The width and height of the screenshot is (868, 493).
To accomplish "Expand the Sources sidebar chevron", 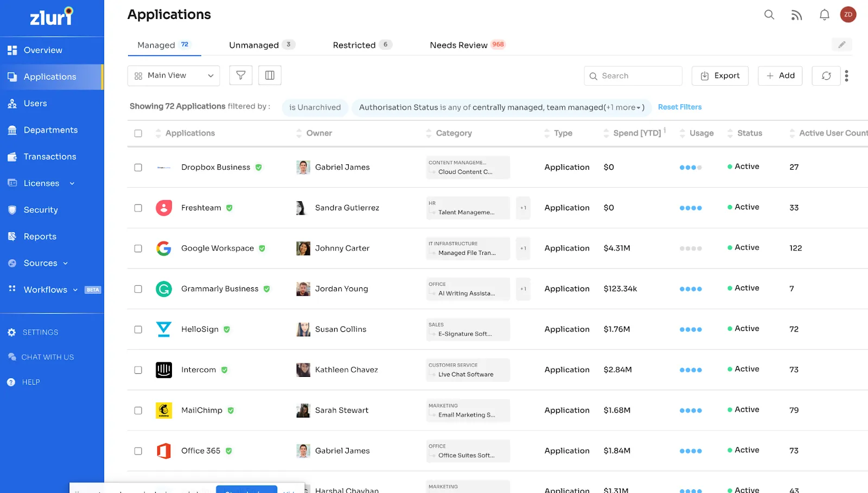I will coord(66,264).
